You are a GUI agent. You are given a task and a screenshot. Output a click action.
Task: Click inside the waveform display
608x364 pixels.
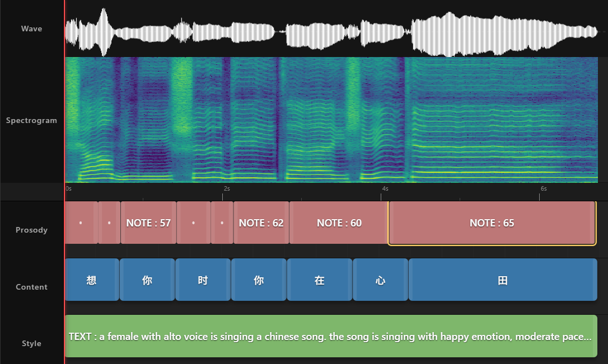point(331,32)
